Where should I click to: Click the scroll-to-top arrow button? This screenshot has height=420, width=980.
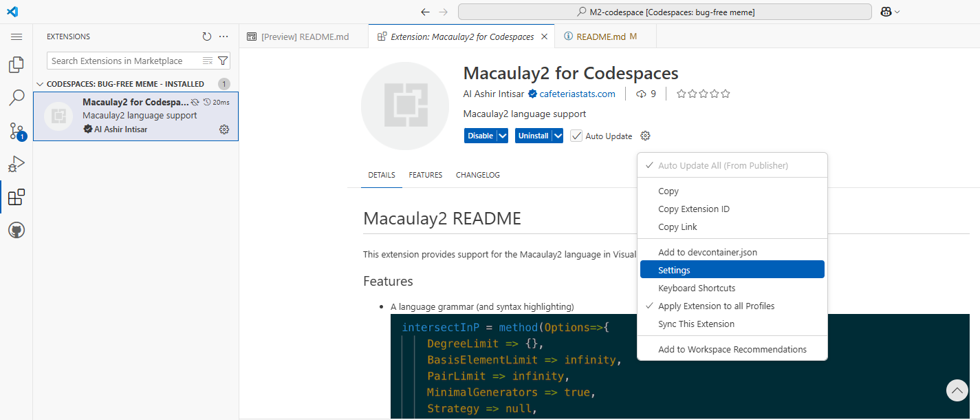[x=957, y=390]
